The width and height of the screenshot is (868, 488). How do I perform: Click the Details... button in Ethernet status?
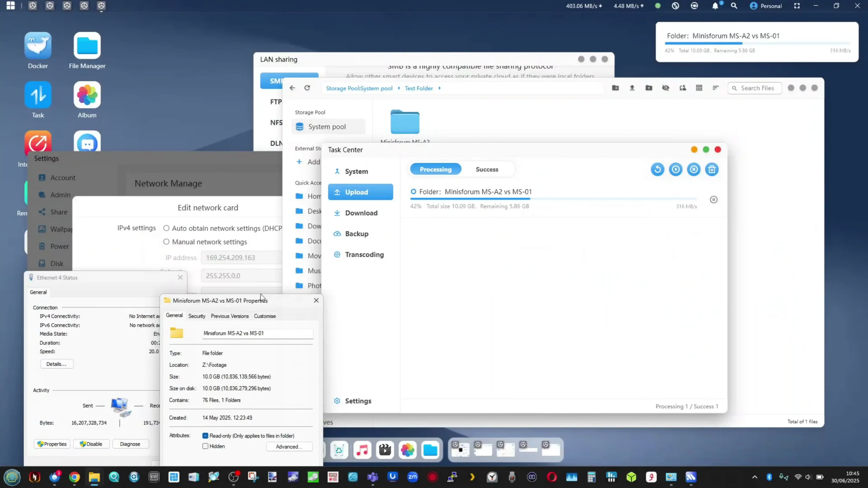[57, 364]
